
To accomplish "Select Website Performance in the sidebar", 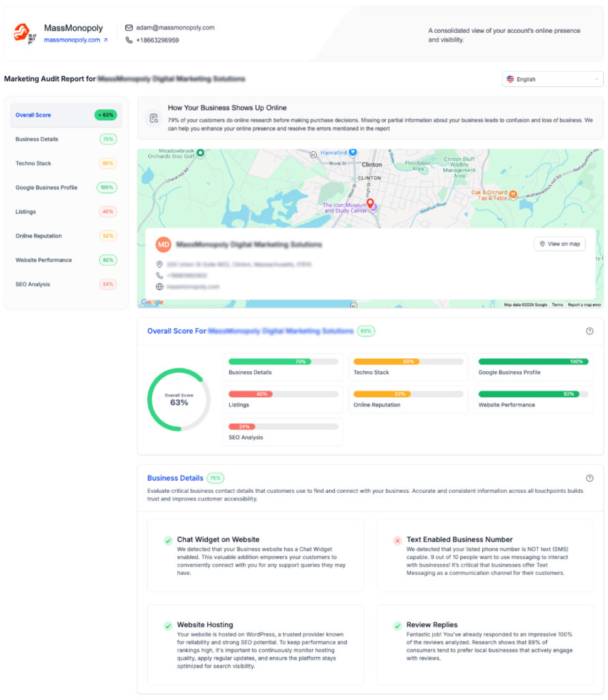I will point(66,260).
